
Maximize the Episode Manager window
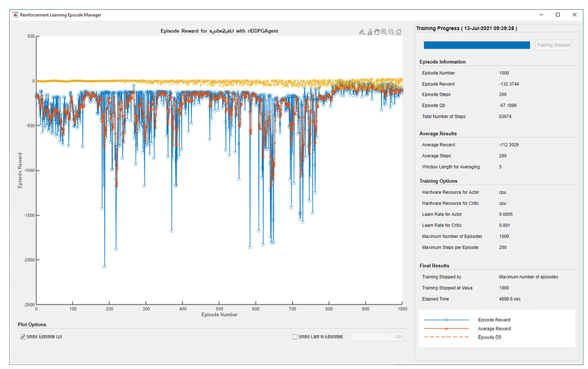tap(557, 14)
